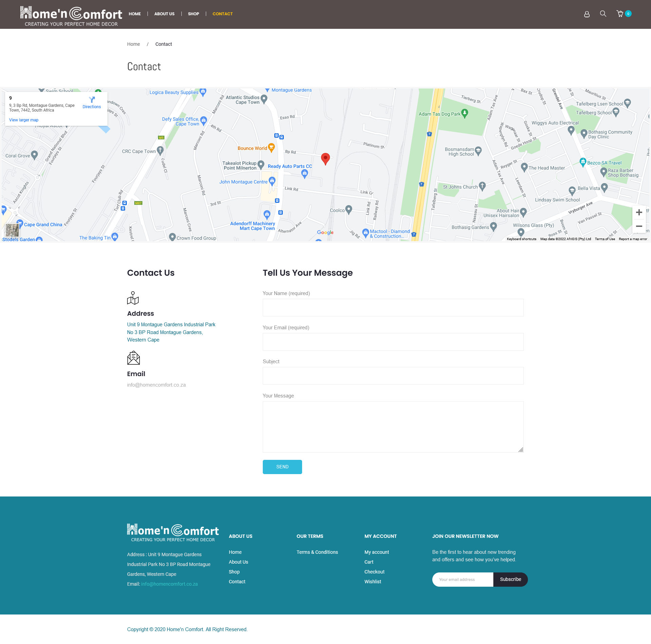This screenshot has height=644, width=651.
Task: Click the Home breadcrumb link
Action: (x=133, y=44)
